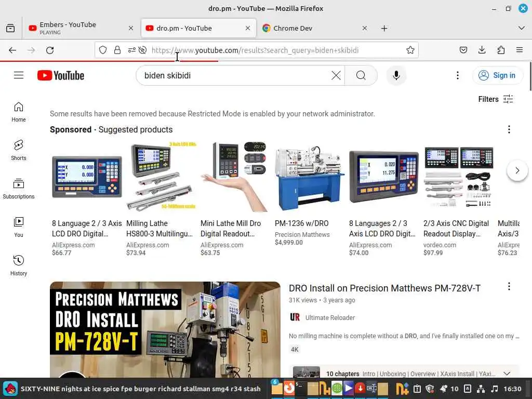Open the 2/3 Axis CNC Digital Readout product

456,229
